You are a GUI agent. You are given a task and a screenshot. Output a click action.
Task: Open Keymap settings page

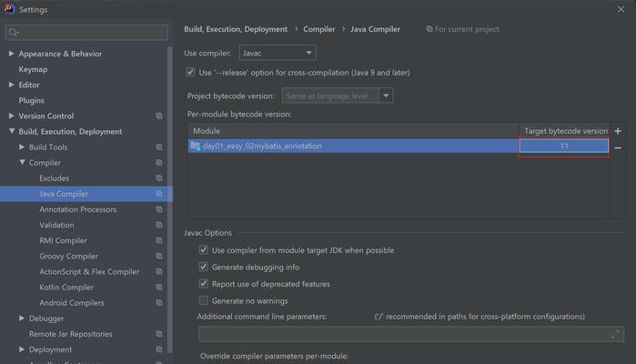pyautogui.click(x=33, y=69)
